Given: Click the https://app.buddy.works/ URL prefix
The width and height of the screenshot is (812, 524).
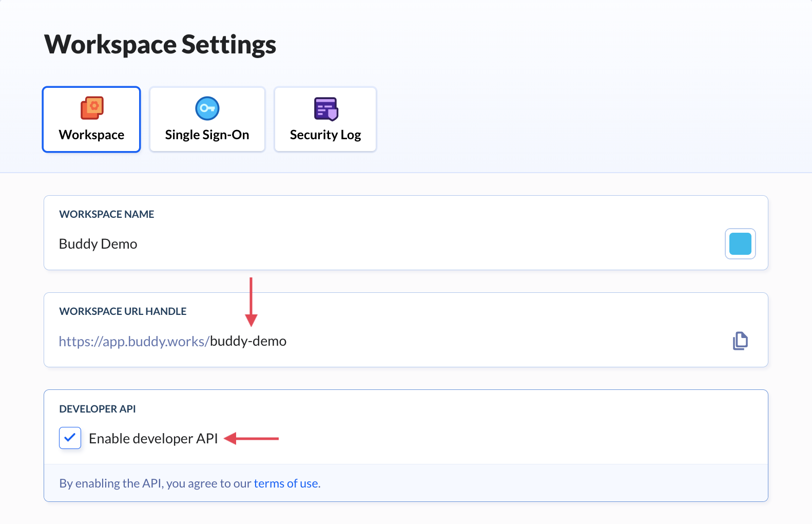Looking at the screenshot, I should click(x=134, y=341).
